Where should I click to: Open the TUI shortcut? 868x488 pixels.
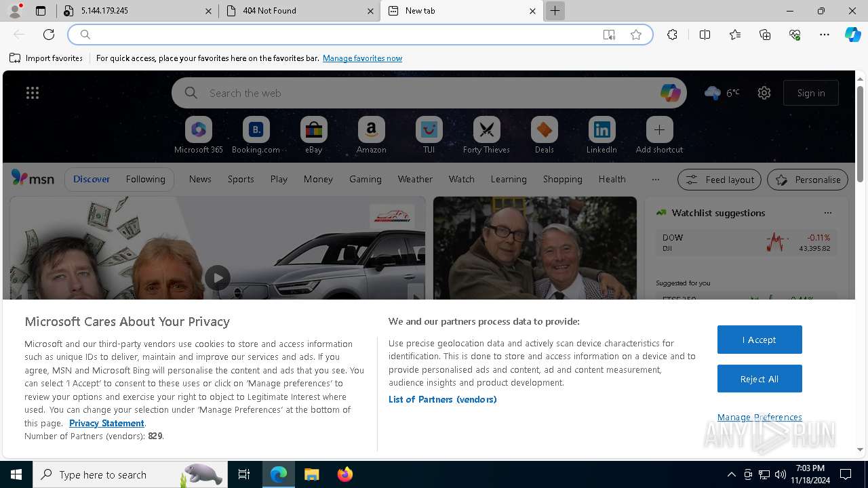point(429,136)
